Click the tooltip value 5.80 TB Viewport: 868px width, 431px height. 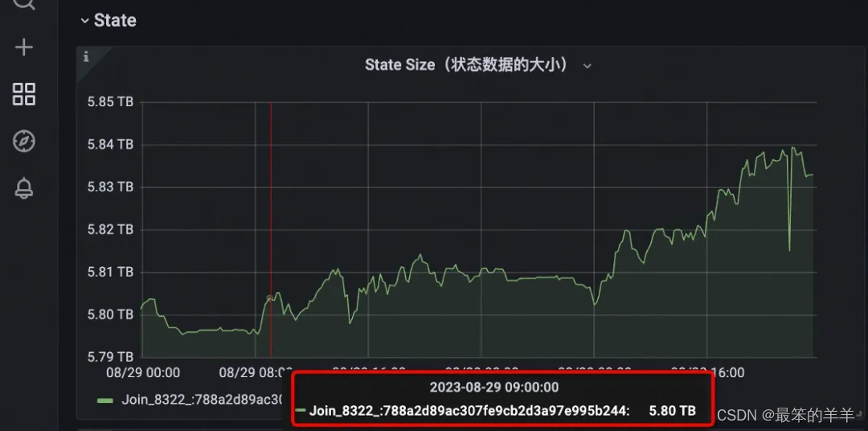point(672,411)
